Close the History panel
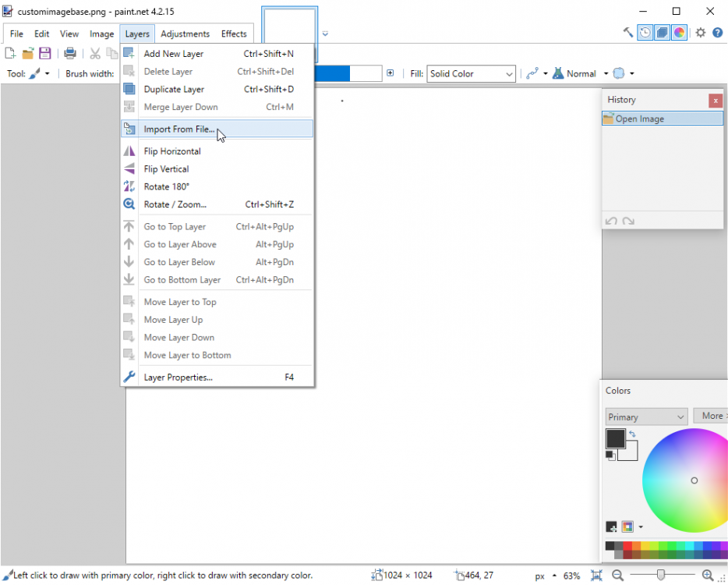This screenshot has width=728, height=585. coord(716,101)
